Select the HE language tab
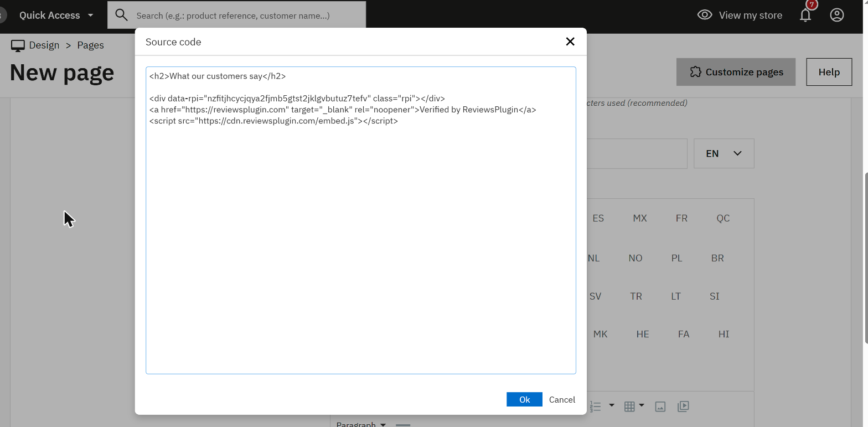Screen dimensions: 868x427 click(x=643, y=334)
